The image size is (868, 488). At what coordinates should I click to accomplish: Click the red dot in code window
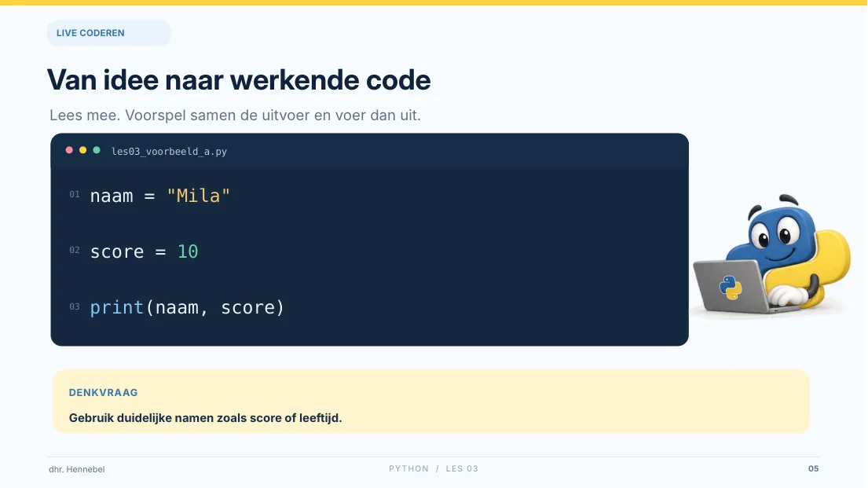[x=69, y=150]
